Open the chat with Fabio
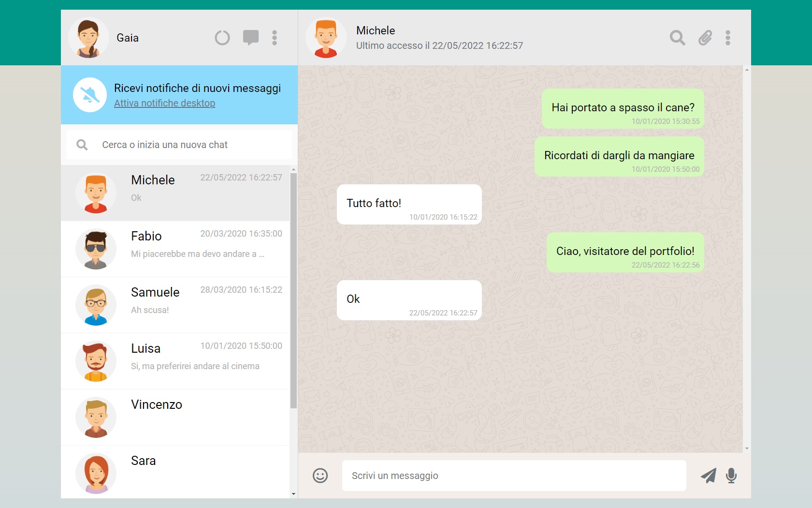Screen dimensions: 812x508 tap(179, 249)
